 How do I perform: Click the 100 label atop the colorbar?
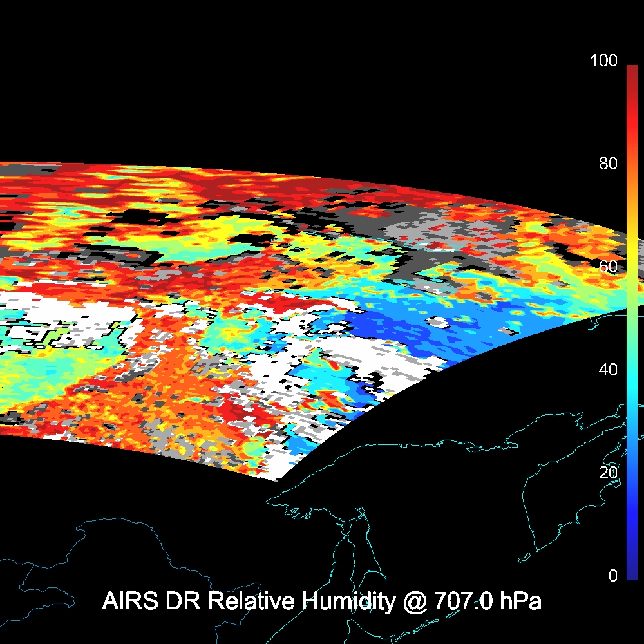point(603,61)
